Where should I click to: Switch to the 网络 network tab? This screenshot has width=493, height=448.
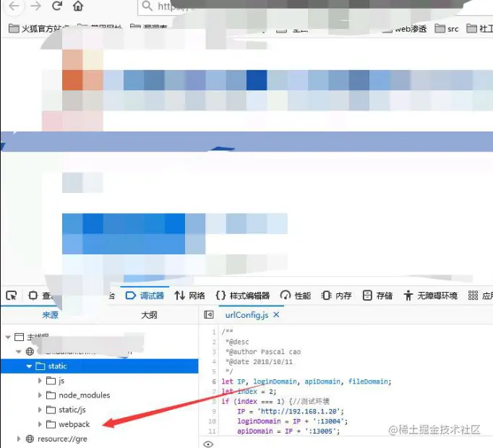[190, 296]
